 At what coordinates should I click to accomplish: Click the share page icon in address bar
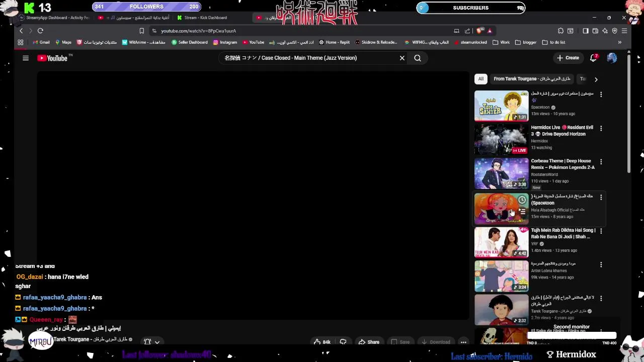tap(467, 31)
